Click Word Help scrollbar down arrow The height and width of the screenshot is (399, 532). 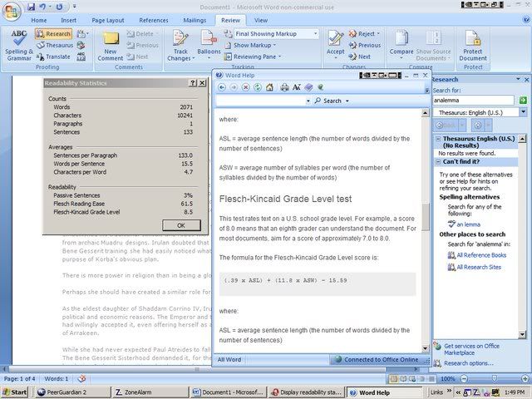coord(425,348)
